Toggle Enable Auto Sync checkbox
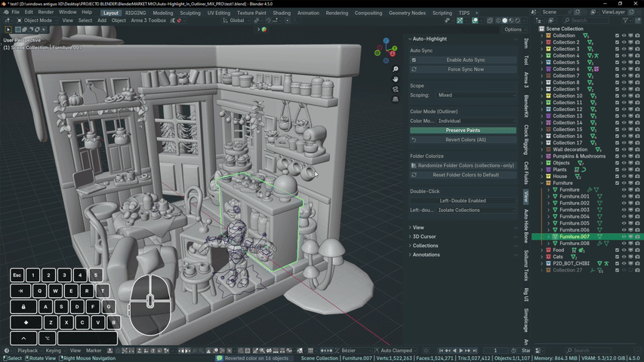Image resolution: width=644 pixels, height=362 pixels. click(x=414, y=60)
